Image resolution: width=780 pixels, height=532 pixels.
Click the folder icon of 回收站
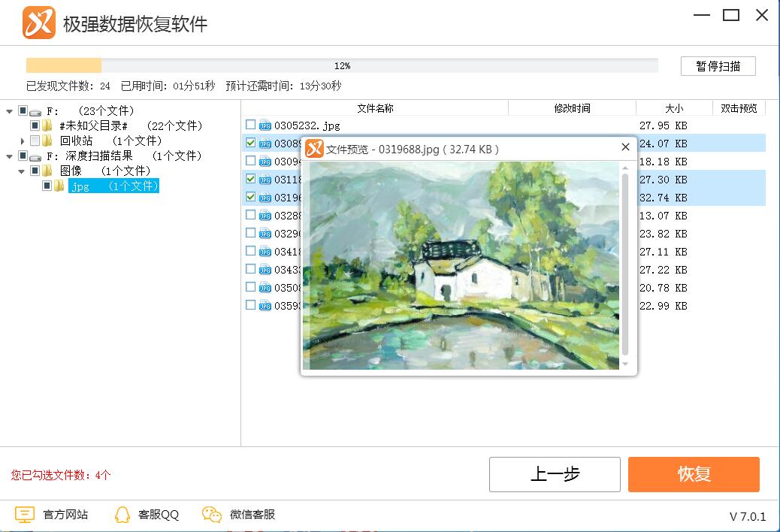pyautogui.click(x=47, y=141)
